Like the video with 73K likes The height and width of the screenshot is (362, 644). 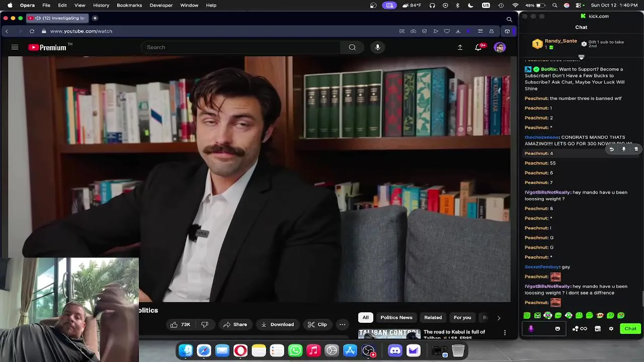pyautogui.click(x=180, y=324)
